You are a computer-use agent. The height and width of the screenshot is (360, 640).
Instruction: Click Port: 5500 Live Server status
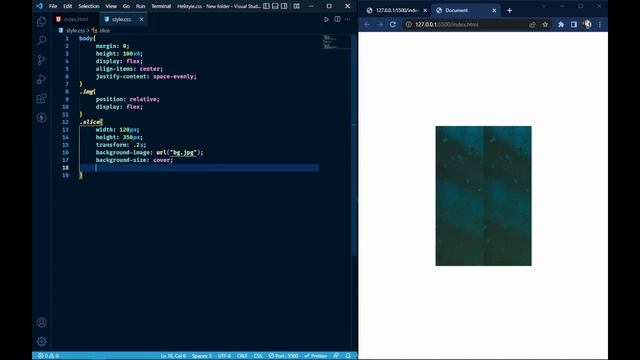283,356
